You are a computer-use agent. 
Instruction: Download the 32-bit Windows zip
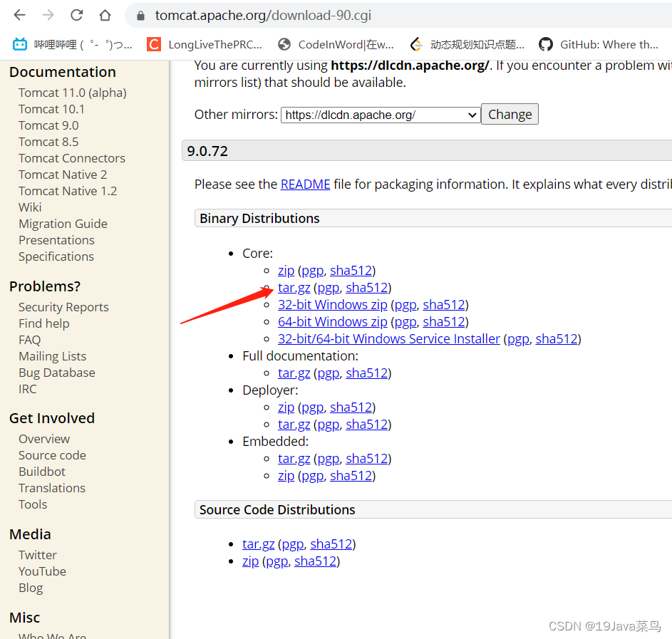click(x=333, y=304)
